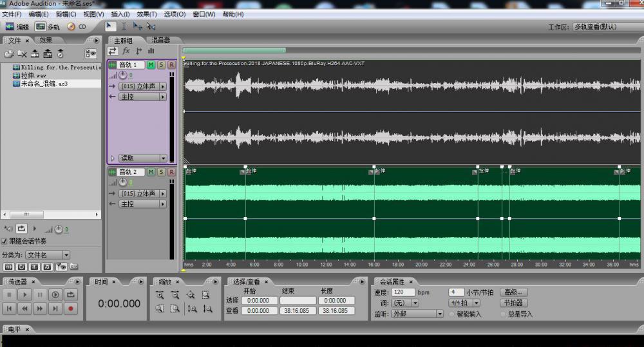Toggle 跟随会话节奏 checkbox
This screenshot has height=347, width=644.
click(5, 241)
